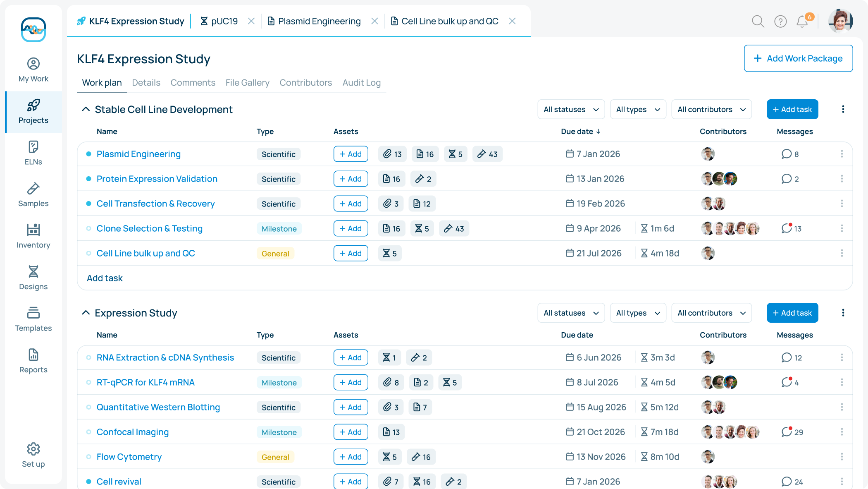Open the search magnifier icon
The image size is (868, 489).
click(758, 21)
